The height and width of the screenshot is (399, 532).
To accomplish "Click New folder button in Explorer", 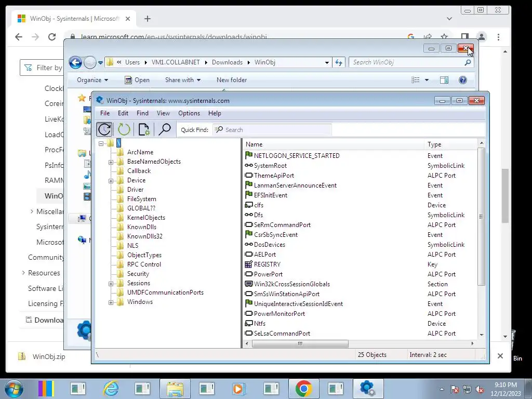I will point(232,79).
